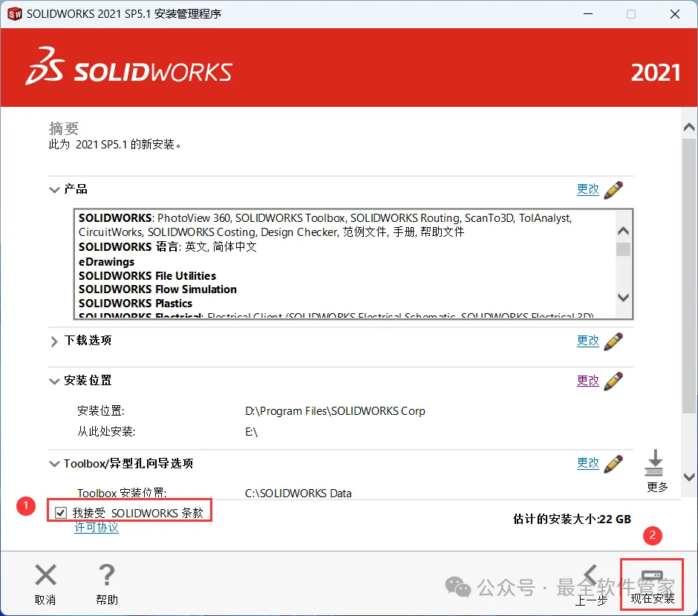
Task: Click C:\SOLIDWORKS Data path
Action: (x=299, y=494)
